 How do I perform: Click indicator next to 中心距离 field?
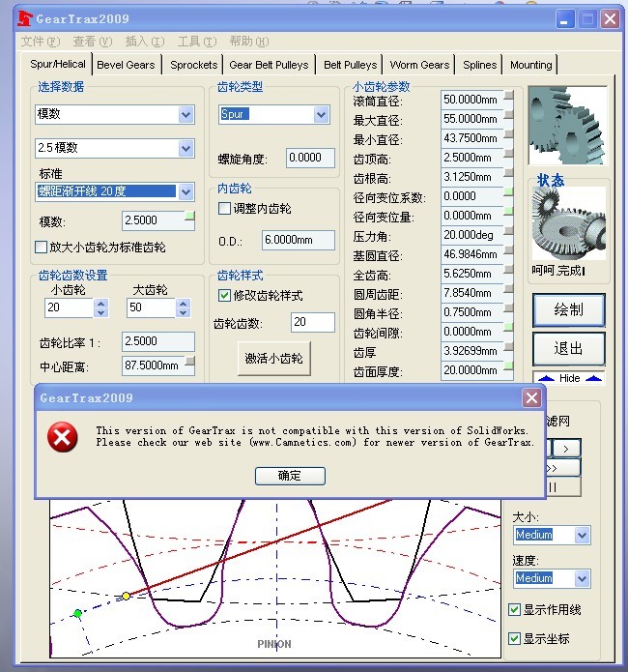point(189,361)
